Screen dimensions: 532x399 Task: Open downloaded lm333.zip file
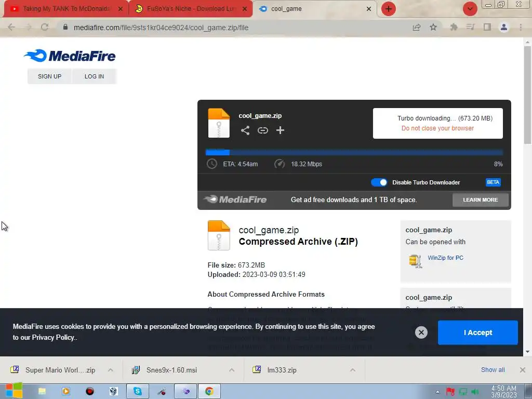[x=274, y=370]
